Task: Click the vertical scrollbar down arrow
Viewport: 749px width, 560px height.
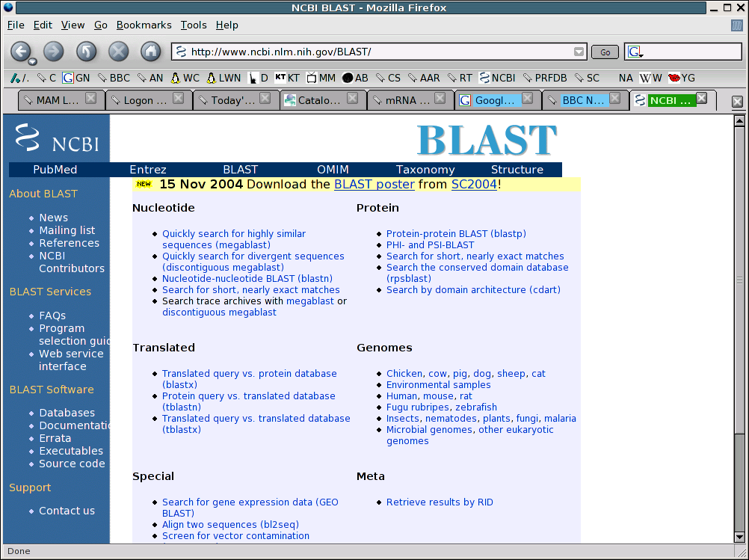Action: click(x=739, y=537)
